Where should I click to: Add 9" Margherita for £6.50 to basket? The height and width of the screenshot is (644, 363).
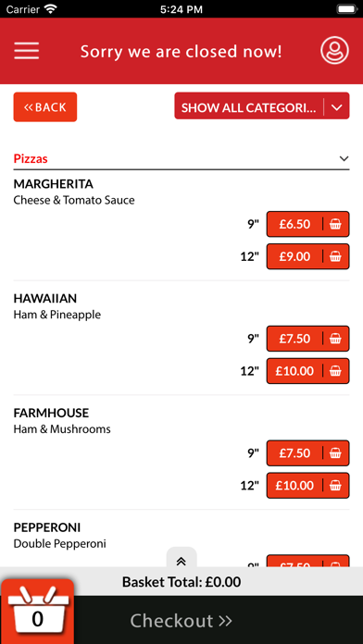[x=308, y=224]
